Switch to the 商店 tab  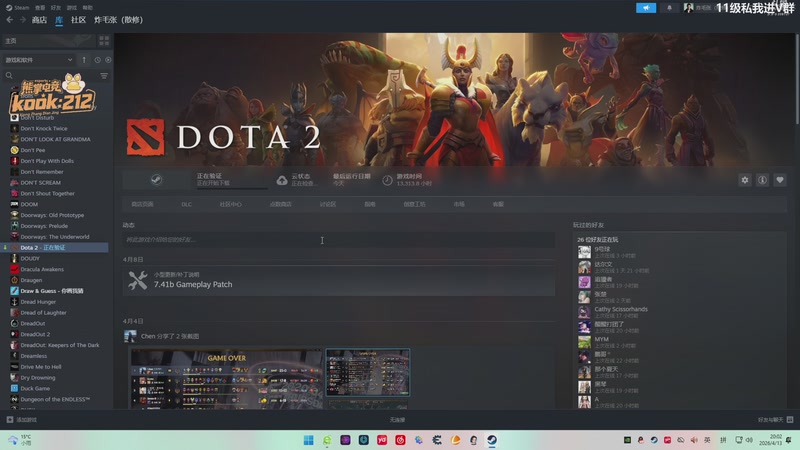tap(39, 20)
